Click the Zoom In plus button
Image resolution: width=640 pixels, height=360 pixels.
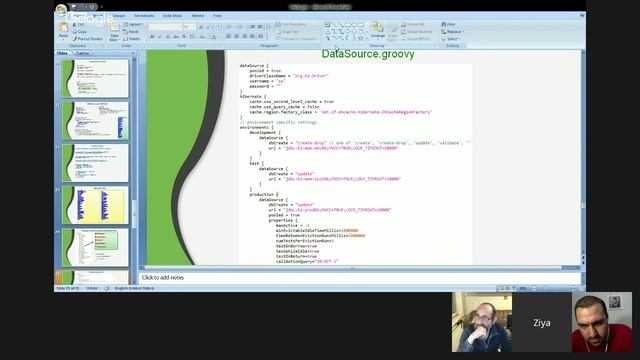[573, 289]
